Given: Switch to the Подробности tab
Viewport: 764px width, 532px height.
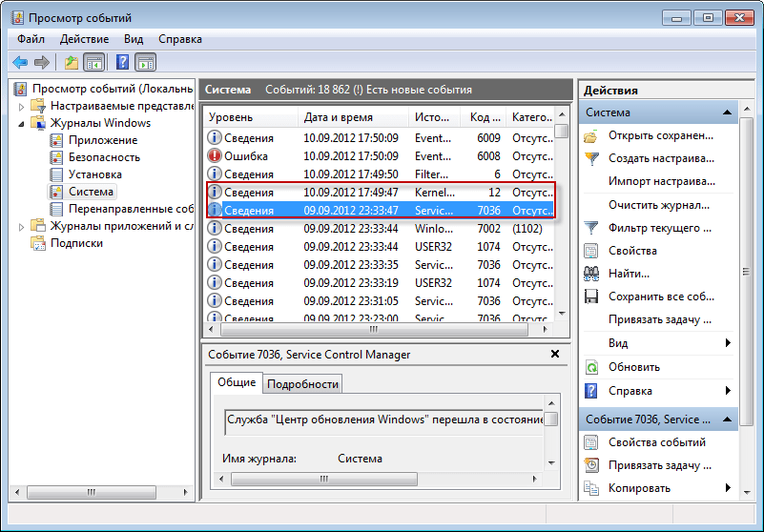Looking at the screenshot, I should click(302, 383).
